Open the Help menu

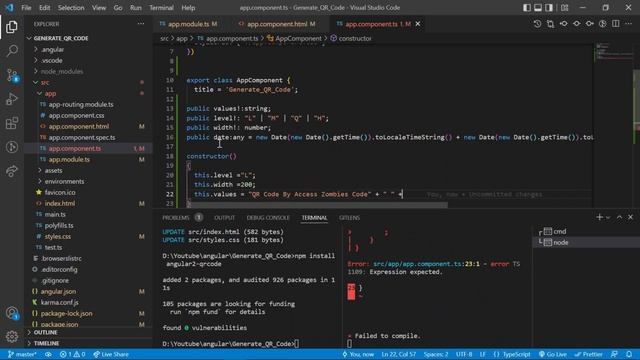click(188, 8)
